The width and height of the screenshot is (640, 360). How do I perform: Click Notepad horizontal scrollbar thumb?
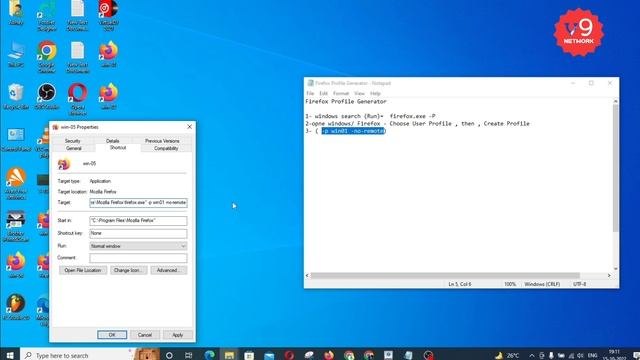point(445,276)
